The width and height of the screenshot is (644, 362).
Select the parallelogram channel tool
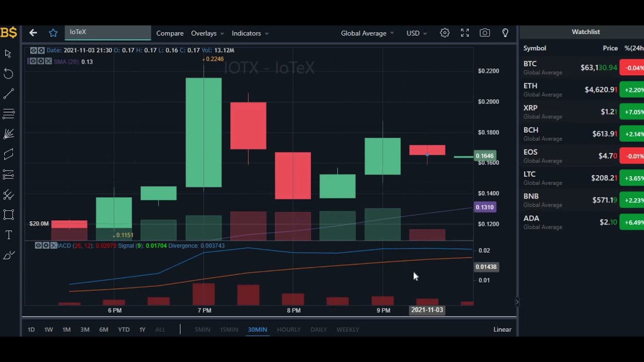click(8, 154)
